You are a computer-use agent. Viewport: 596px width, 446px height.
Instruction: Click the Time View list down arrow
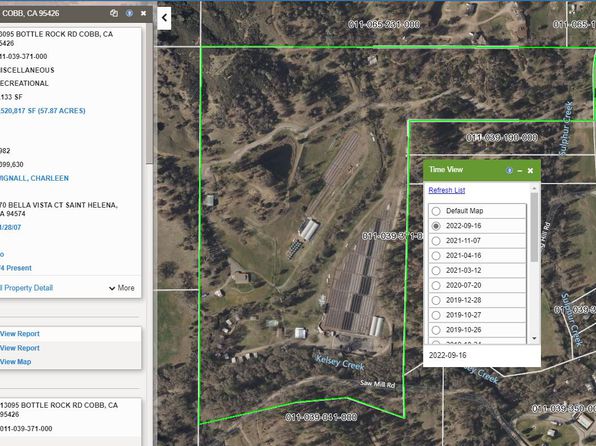(x=534, y=338)
